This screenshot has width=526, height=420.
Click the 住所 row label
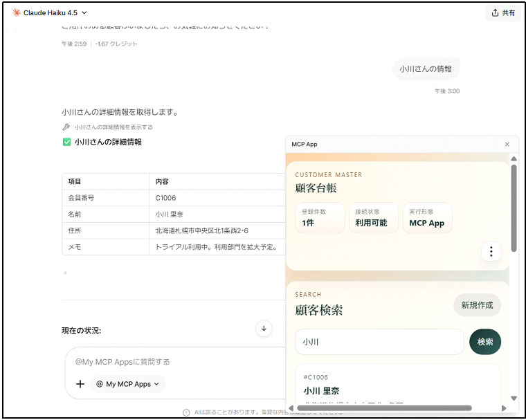pos(105,231)
